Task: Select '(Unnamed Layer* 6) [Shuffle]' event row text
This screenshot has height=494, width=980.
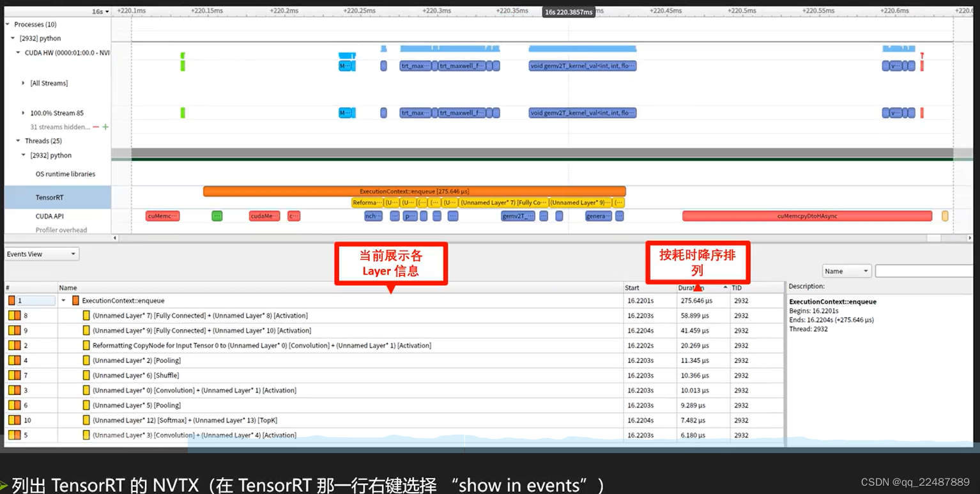Action: pyautogui.click(x=136, y=376)
